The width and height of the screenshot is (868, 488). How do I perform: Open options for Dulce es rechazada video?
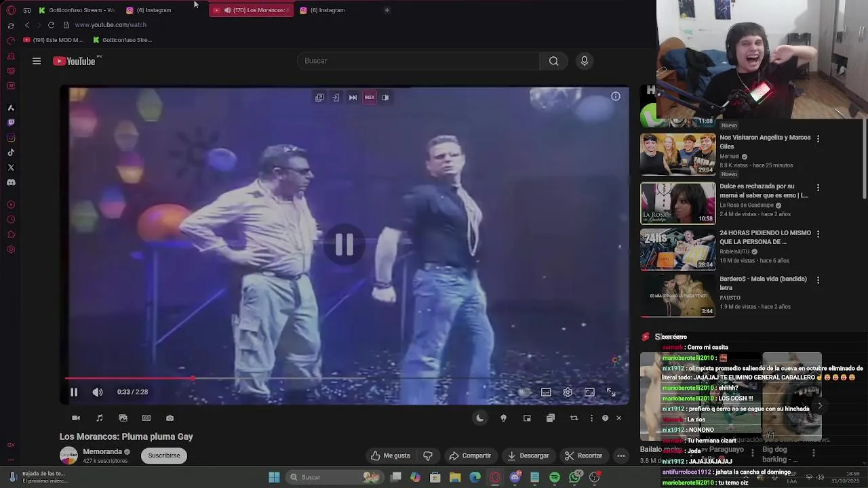[x=818, y=187]
